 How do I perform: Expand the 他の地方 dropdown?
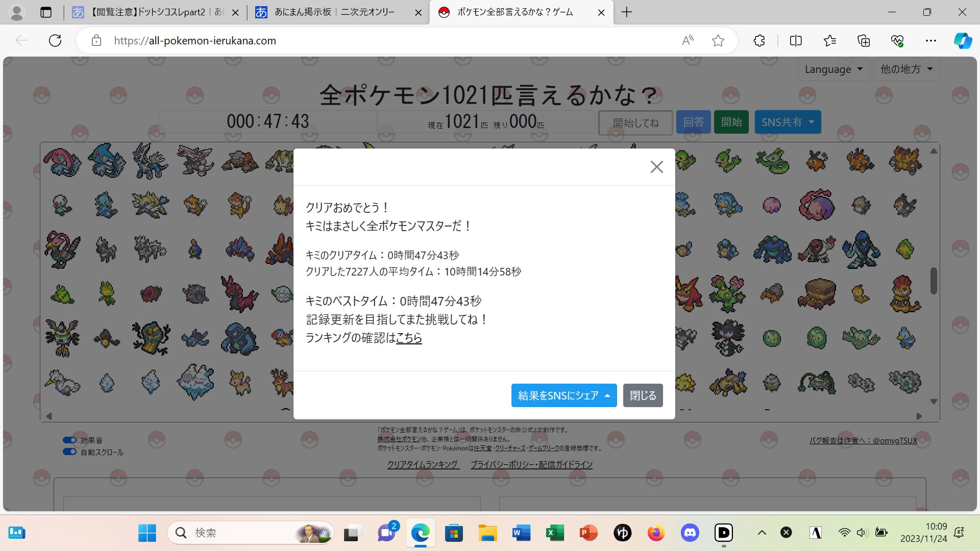click(x=906, y=69)
